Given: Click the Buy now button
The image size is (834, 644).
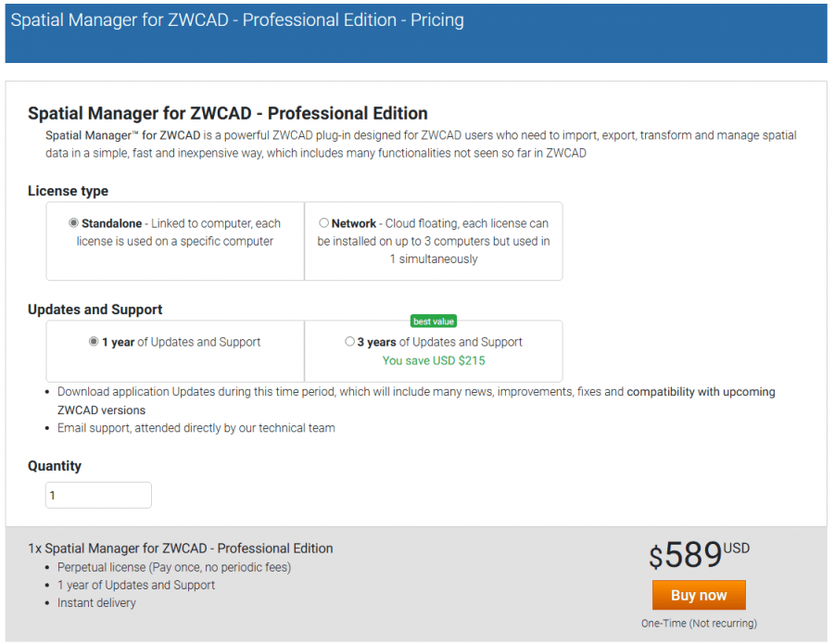Looking at the screenshot, I should [x=699, y=594].
